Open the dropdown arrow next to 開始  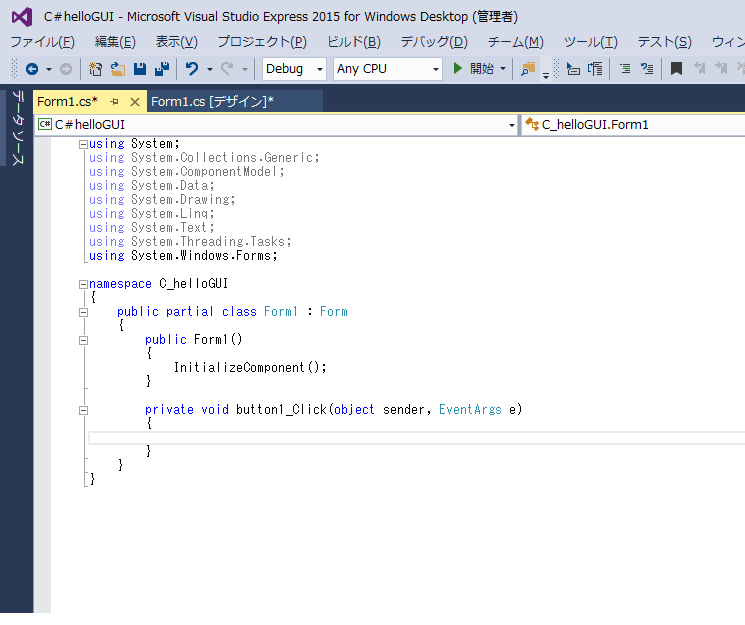(503, 69)
